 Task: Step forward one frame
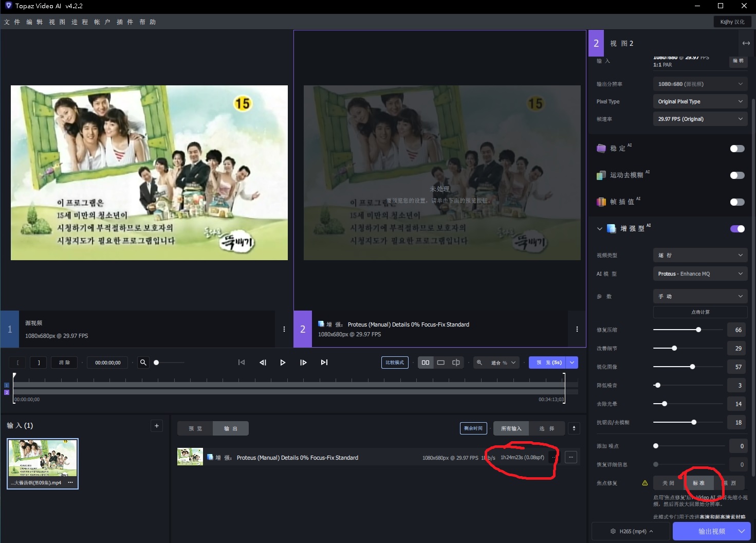pyautogui.click(x=303, y=363)
